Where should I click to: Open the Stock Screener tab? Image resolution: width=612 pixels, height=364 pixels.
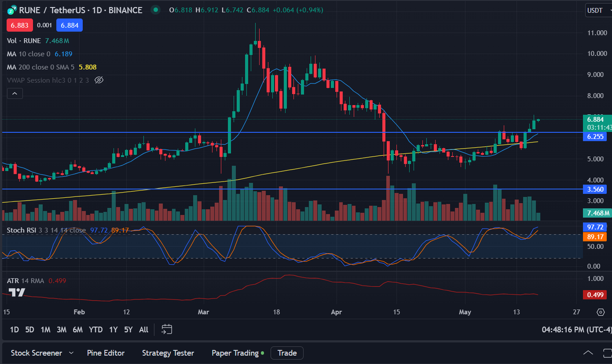pos(36,353)
